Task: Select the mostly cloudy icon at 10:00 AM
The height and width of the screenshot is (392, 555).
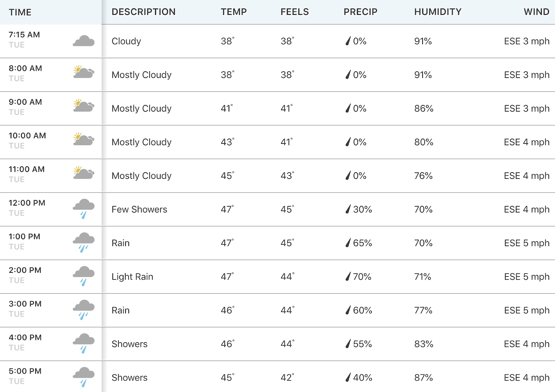Action: click(84, 139)
